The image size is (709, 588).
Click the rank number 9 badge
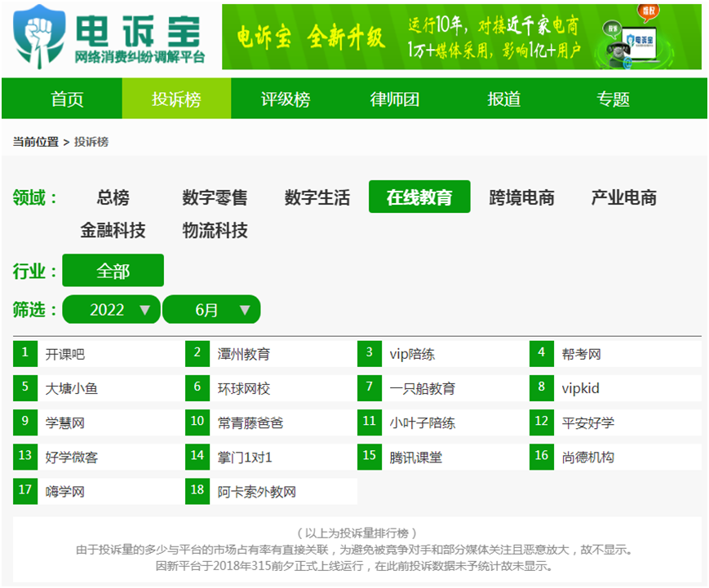click(25, 422)
